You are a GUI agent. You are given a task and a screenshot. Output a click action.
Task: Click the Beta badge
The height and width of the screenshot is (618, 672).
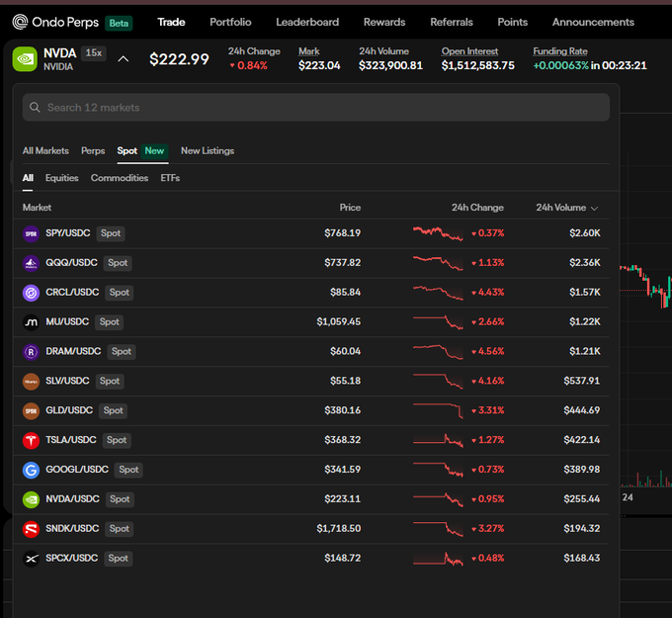point(119,23)
